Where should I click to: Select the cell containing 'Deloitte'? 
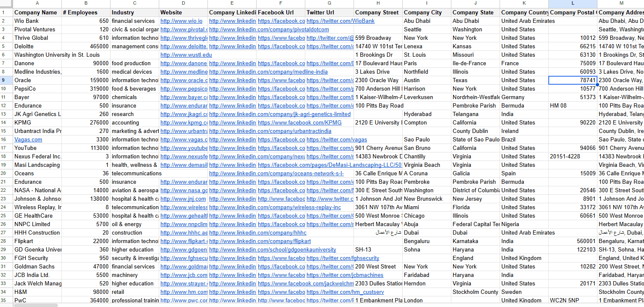[x=37, y=46]
